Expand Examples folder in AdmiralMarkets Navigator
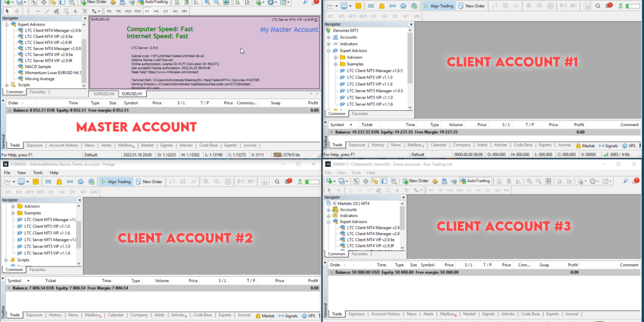Viewport: 644px width, 322px height. pos(13,213)
